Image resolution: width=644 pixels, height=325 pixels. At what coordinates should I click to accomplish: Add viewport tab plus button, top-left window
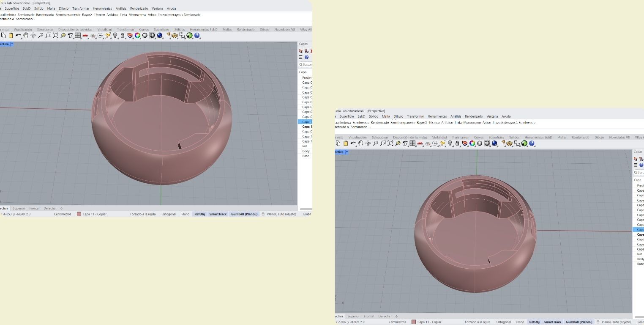coord(62,208)
